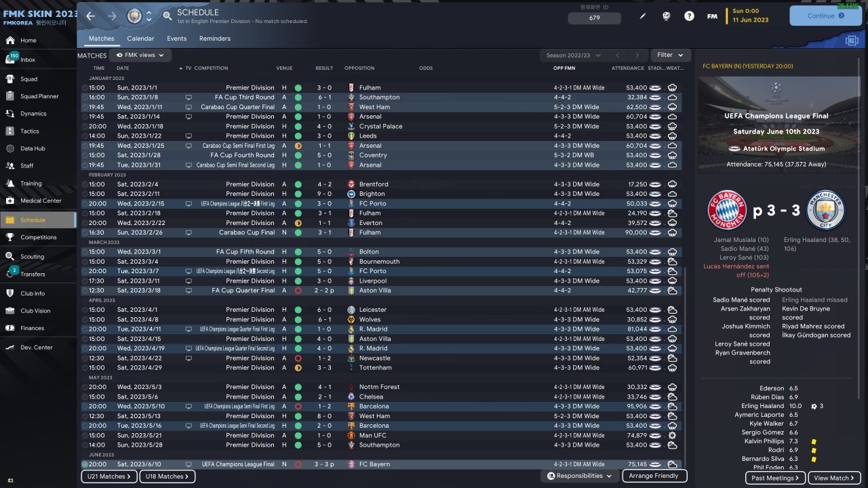
Task: Open Competitions from the sidebar
Action: 38,237
